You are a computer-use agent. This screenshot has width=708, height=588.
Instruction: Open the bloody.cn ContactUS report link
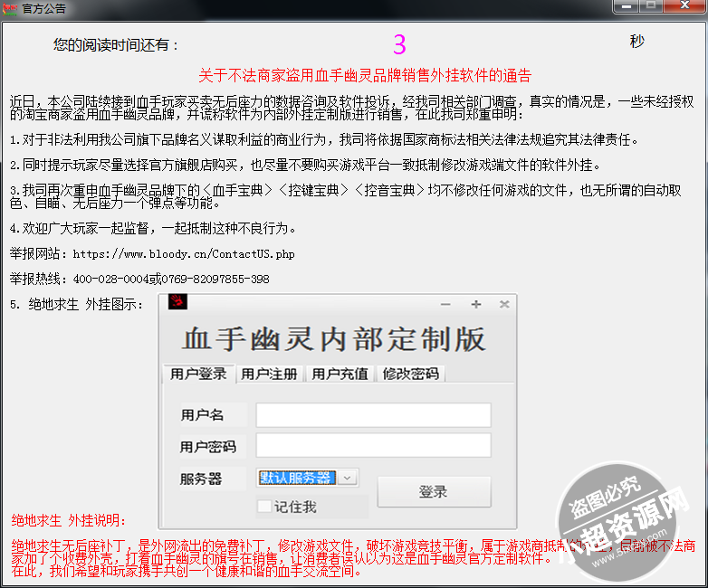coord(184,255)
